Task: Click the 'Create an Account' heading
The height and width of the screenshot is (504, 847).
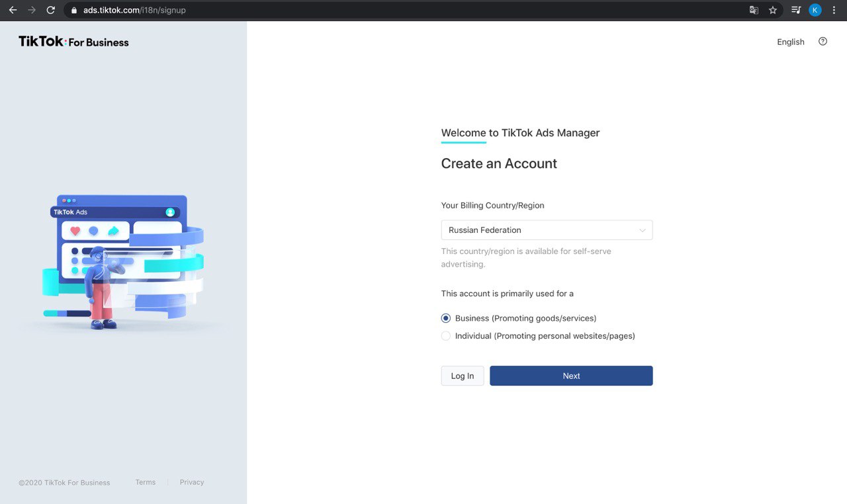Action: tap(499, 163)
